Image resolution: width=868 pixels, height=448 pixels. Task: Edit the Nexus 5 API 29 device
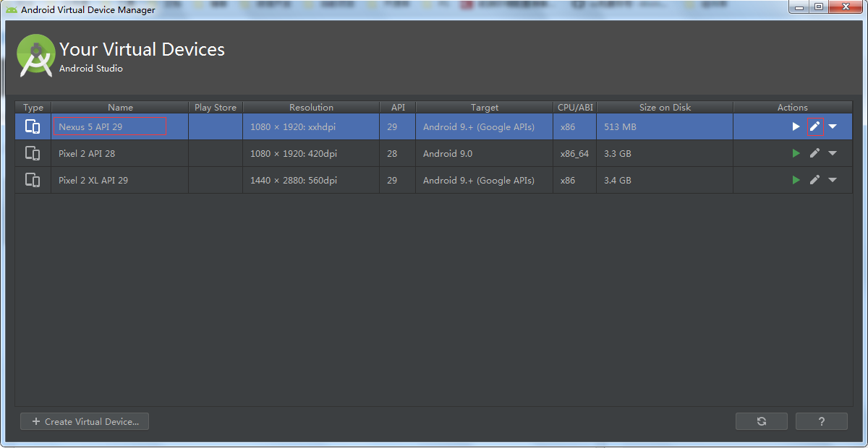click(x=814, y=126)
